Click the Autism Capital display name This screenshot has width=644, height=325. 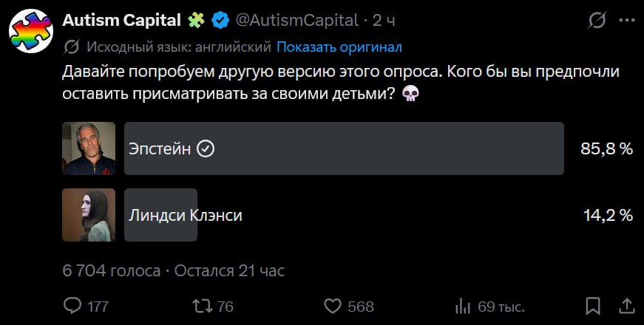(121, 20)
